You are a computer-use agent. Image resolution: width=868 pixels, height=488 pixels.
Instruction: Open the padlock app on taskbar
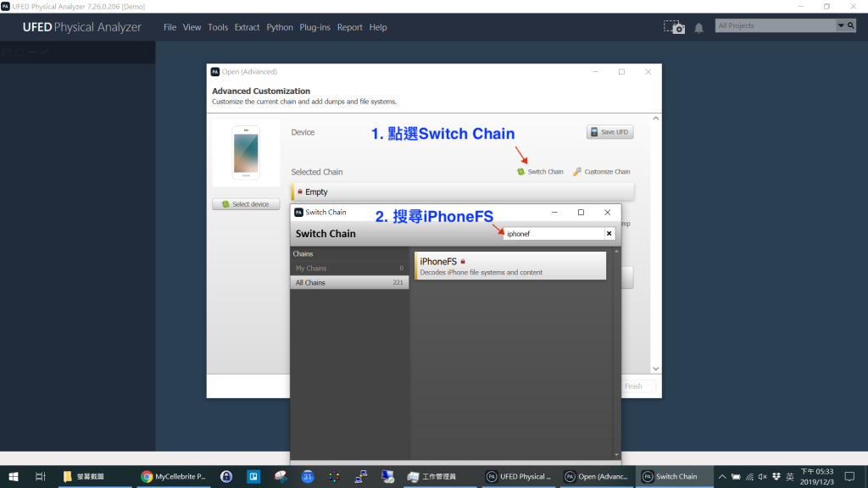point(226,476)
